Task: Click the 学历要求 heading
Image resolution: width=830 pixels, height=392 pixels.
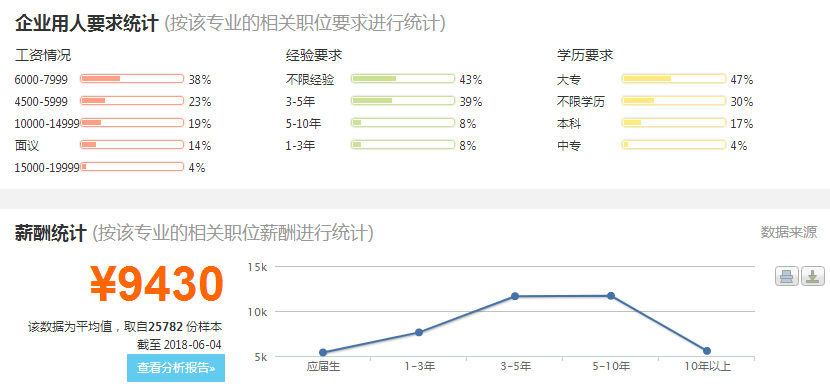Action: [x=585, y=55]
